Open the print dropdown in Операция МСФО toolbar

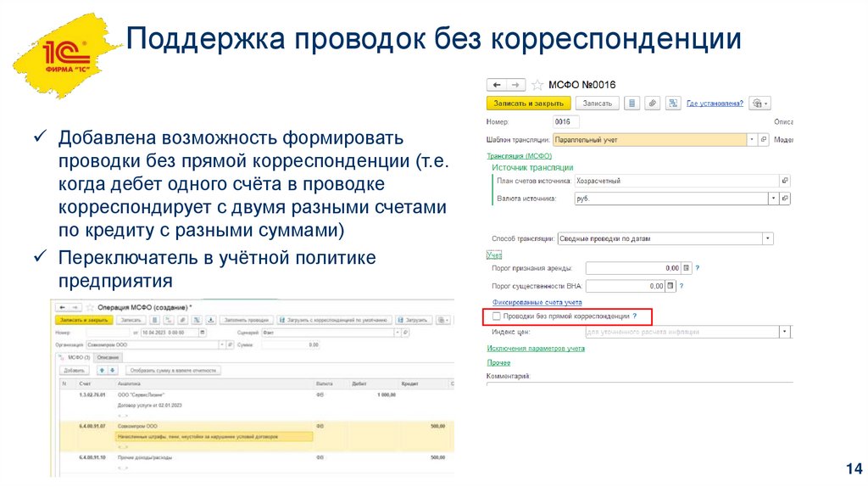(442, 320)
